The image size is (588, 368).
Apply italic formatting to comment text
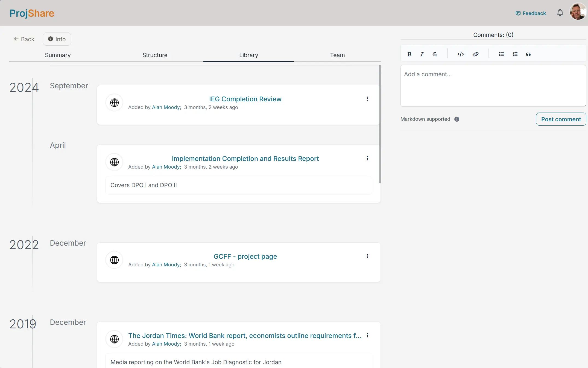(422, 54)
